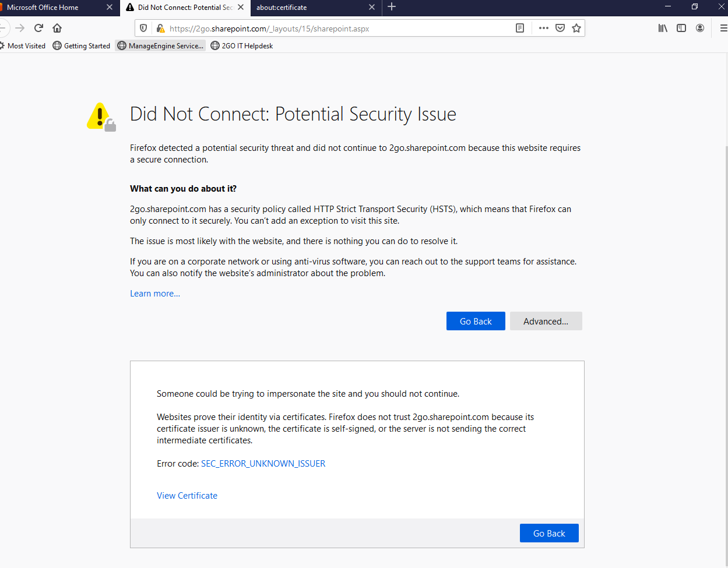Image resolution: width=728 pixels, height=568 pixels.
Task: Toggle sidebars icon in toolbar
Action: pos(681,28)
